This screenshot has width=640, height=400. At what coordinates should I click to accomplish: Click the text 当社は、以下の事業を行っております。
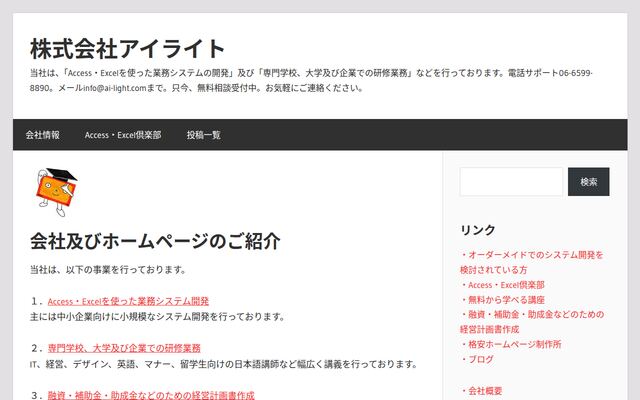coord(108,270)
